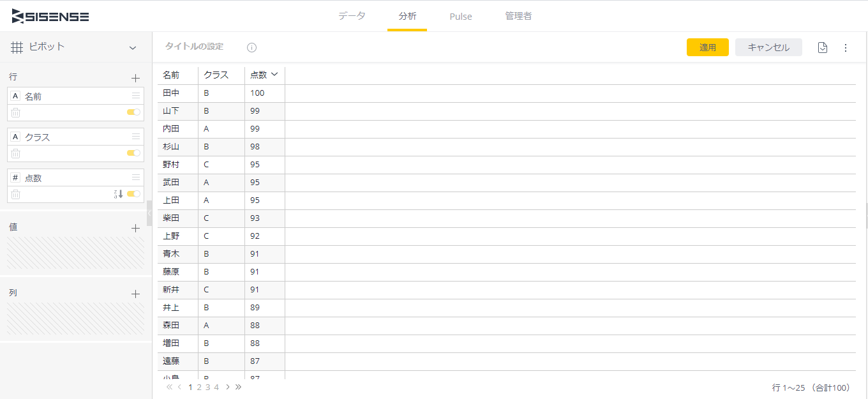The height and width of the screenshot is (399, 868).
Task: Click the sort descending icon on 点数 field
Action: 118,194
